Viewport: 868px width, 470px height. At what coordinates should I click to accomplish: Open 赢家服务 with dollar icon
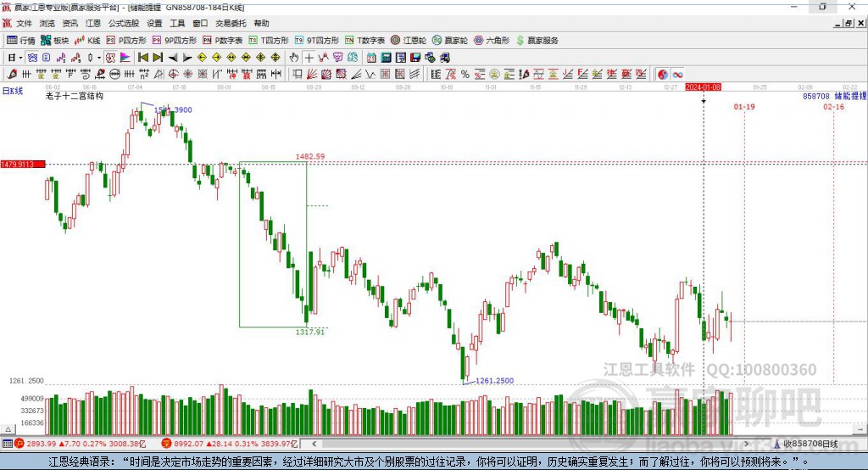click(537, 41)
